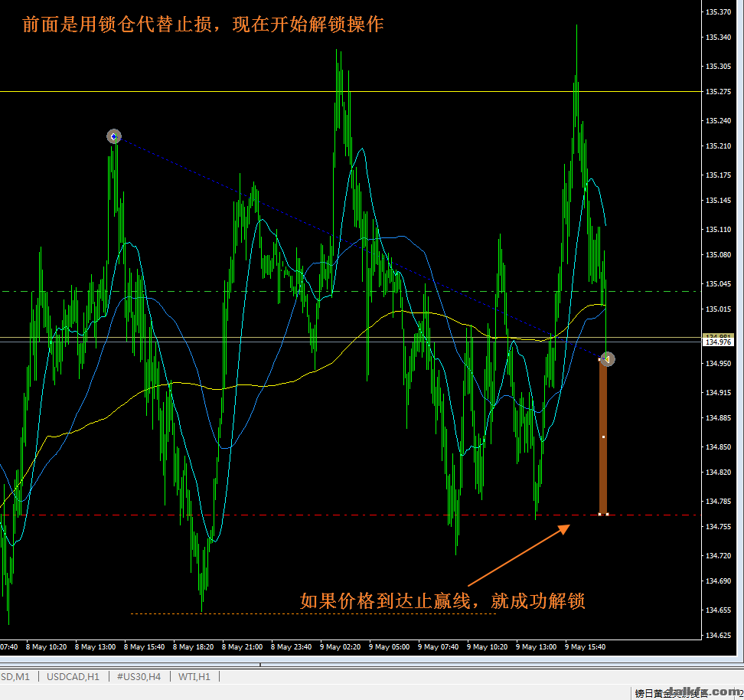The image size is (744, 700).
Task: Click the 8 May 10:20 time label
Action: pyautogui.click(x=46, y=647)
